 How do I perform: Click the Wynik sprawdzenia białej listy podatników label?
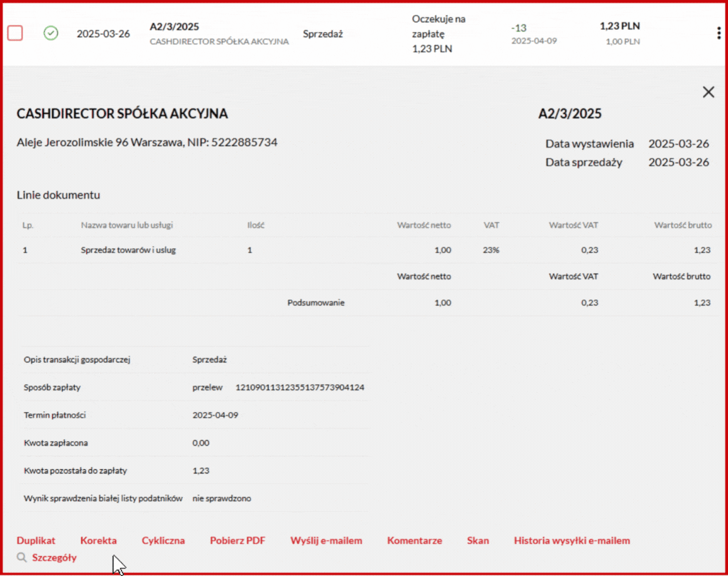point(103,498)
